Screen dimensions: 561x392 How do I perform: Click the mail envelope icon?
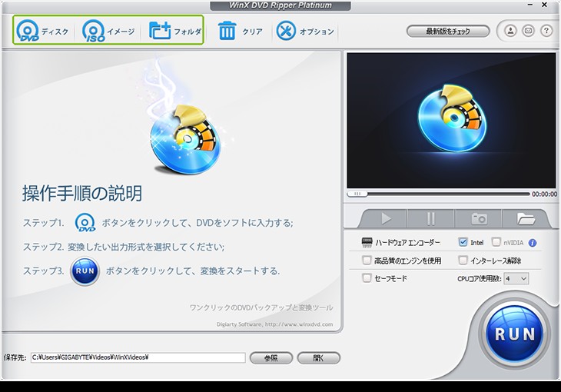pyautogui.click(x=528, y=31)
